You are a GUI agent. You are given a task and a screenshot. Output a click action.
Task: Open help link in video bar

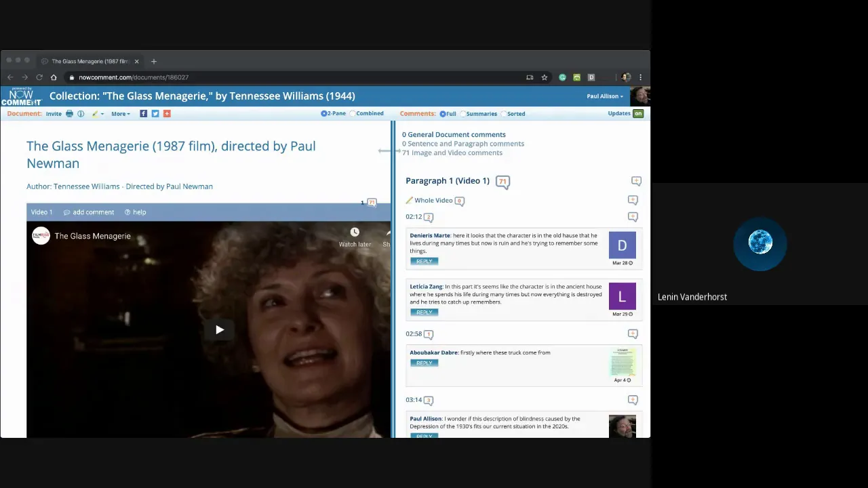pos(135,212)
